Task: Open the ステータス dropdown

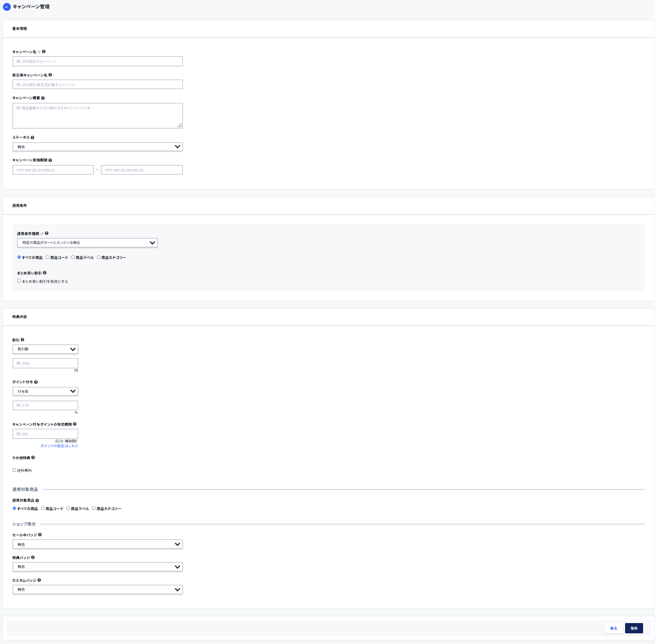Action: pos(97,146)
